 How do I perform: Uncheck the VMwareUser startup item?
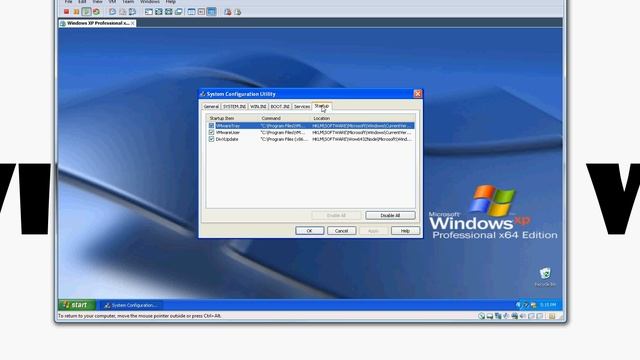211,132
